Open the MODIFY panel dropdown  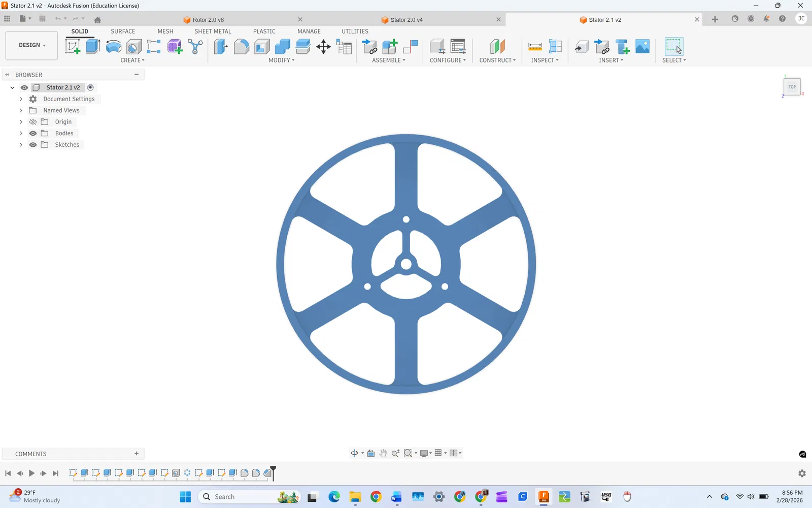tap(282, 60)
